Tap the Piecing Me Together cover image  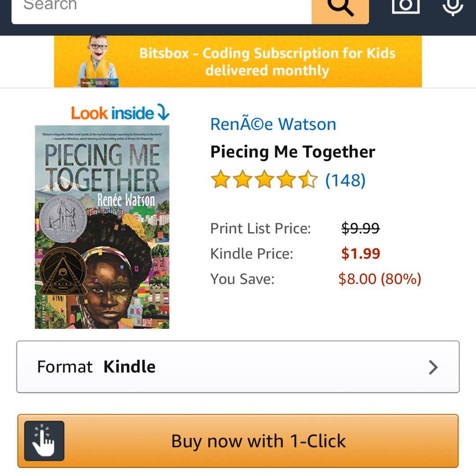(102, 227)
